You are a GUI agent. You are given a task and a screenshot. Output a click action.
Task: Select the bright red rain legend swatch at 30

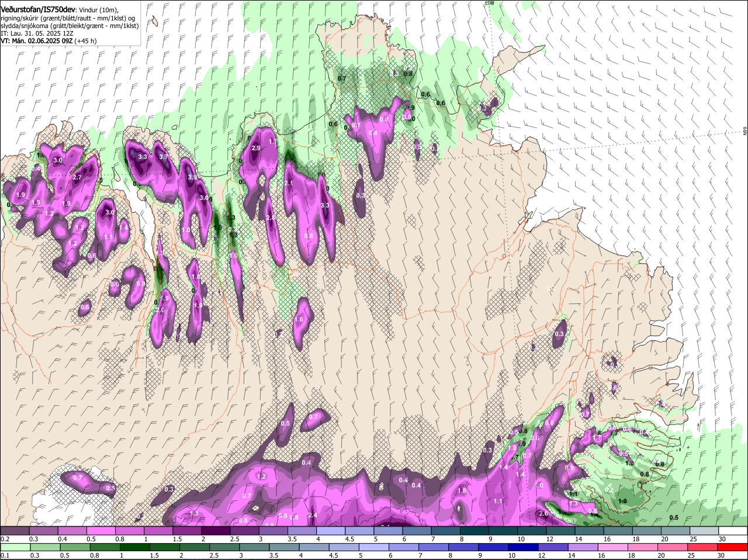tap(733, 547)
